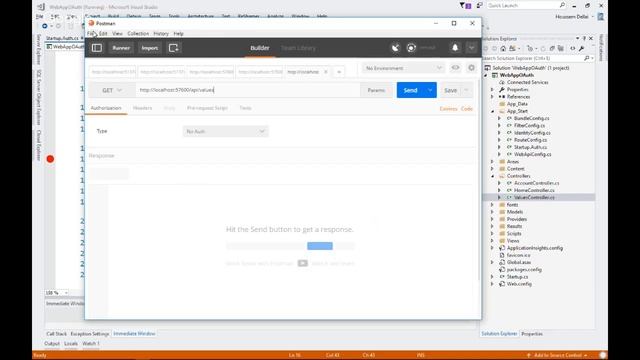Open Postman notifications bell

455,48
